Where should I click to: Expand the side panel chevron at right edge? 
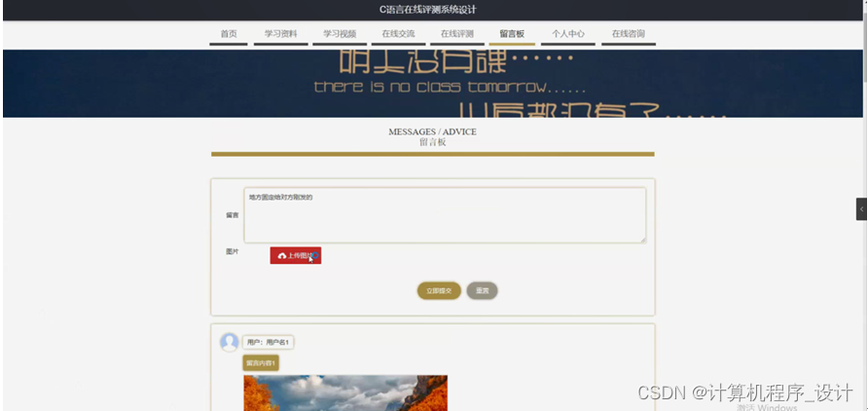[x=861, y=209]
